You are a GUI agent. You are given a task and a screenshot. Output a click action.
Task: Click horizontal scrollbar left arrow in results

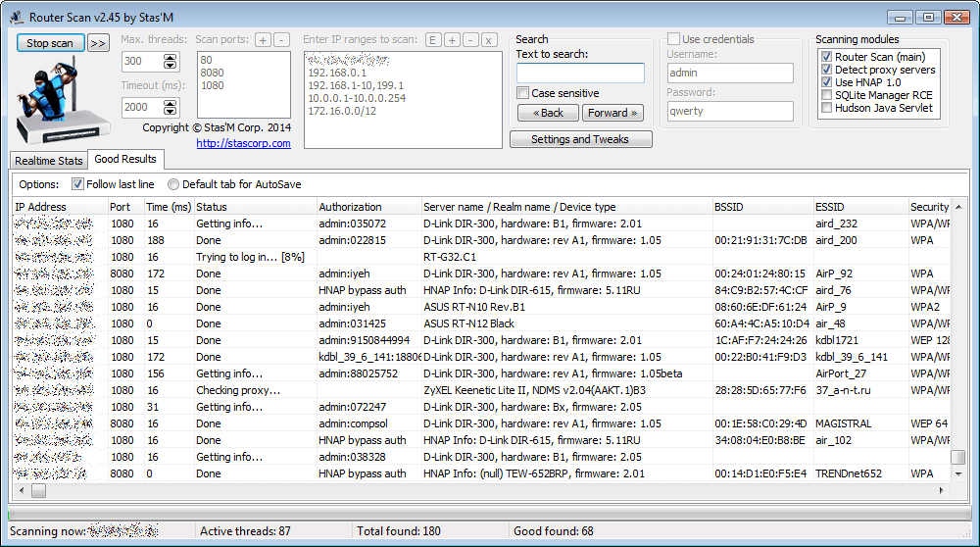pyautogui.click(x=22, y=491)
